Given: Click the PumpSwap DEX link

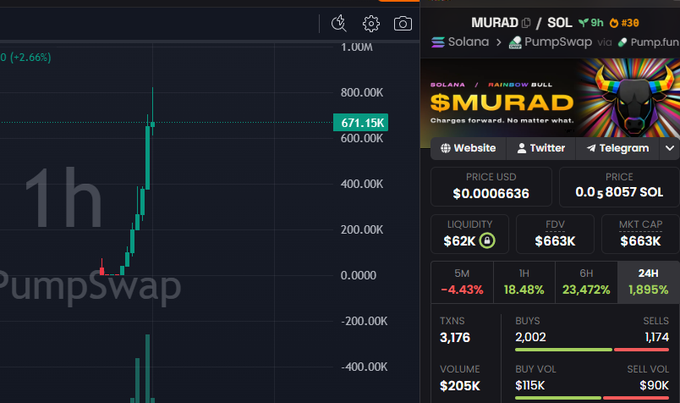Looking at the screenshot, I should point(558,42).
